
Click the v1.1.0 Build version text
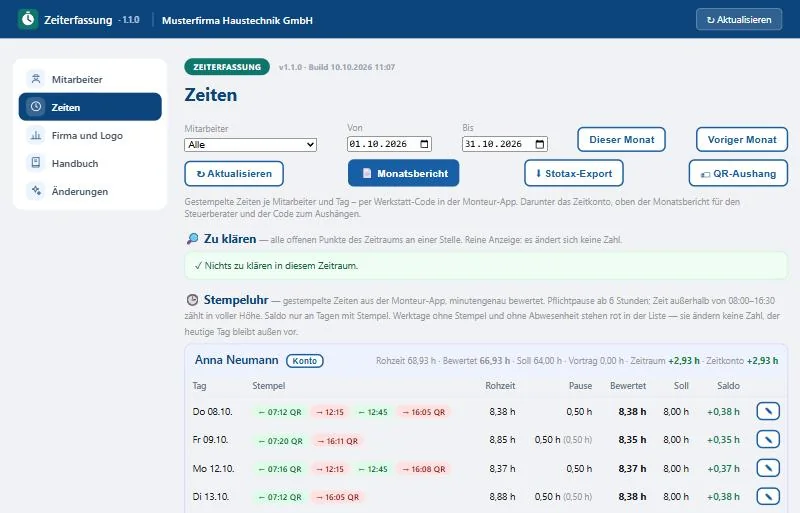point(337,67)
